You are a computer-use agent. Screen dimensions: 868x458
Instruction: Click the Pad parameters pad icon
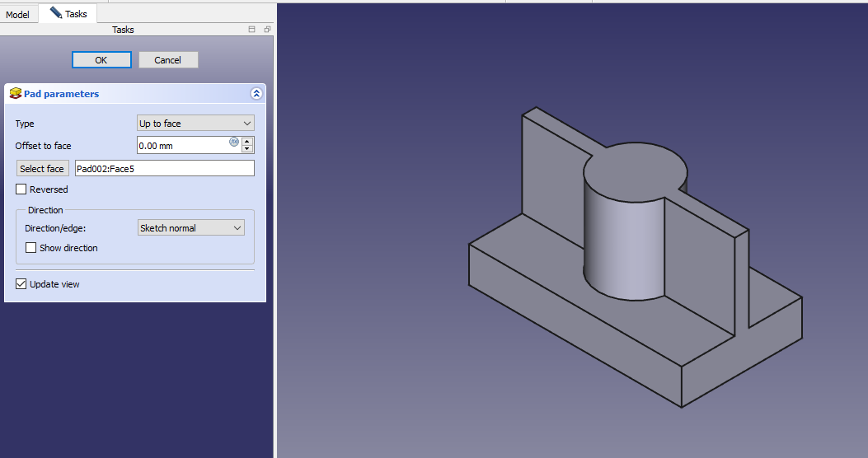(x=15, y=94)
